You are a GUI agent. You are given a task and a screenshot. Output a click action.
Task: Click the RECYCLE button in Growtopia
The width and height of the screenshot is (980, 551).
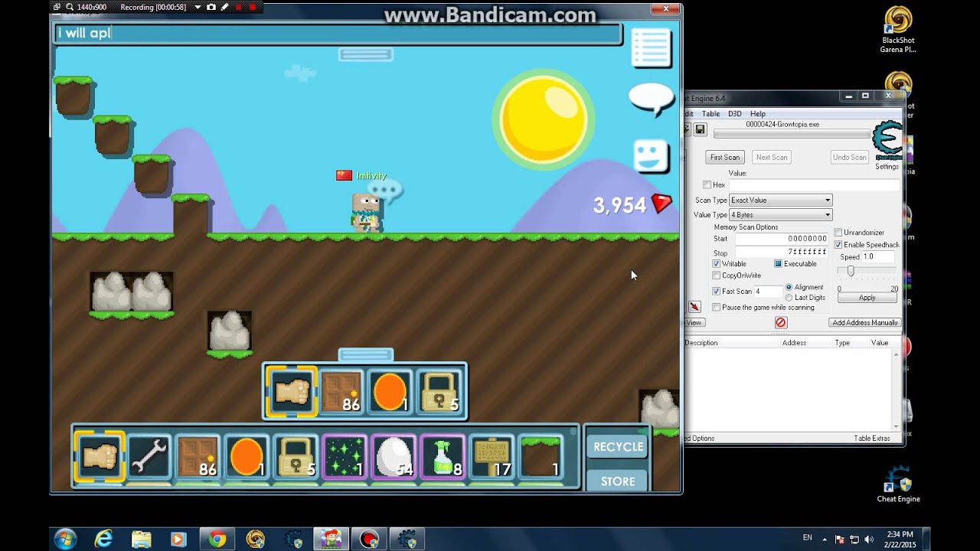coord(619,446)
